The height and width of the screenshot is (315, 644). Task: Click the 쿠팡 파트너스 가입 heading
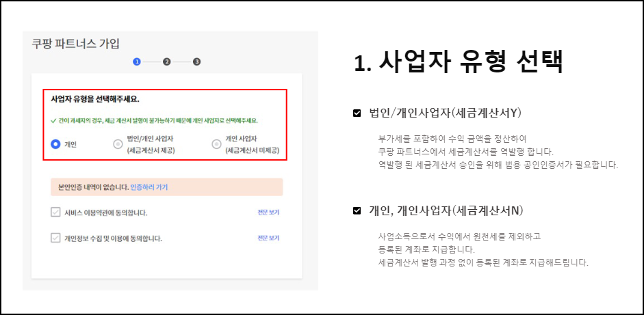coord(75,44)
